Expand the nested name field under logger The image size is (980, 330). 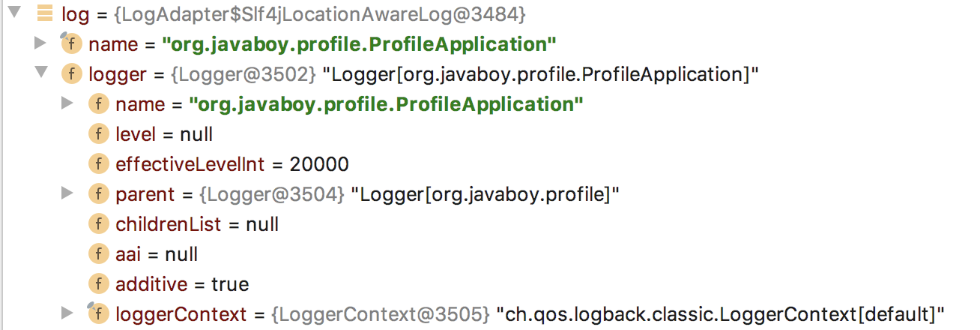tap(67, 103)
